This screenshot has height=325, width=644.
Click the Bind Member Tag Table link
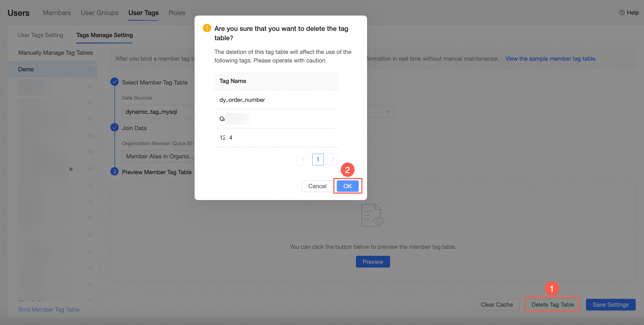pos(49,309)
